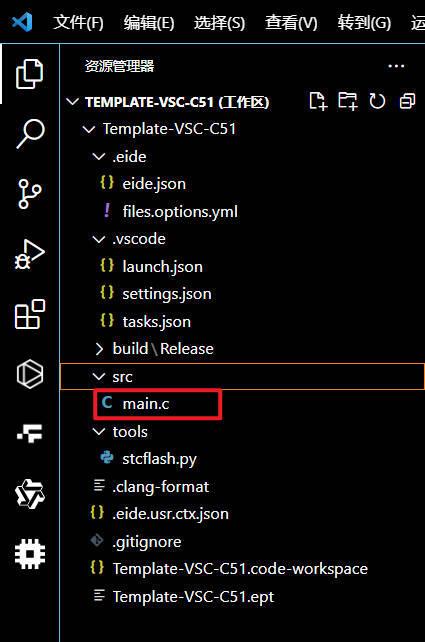This screenshot has height=642, width=425.
Task: Open the chip-shaped Embedded IDE icon
Action: [x=29, y=554]
